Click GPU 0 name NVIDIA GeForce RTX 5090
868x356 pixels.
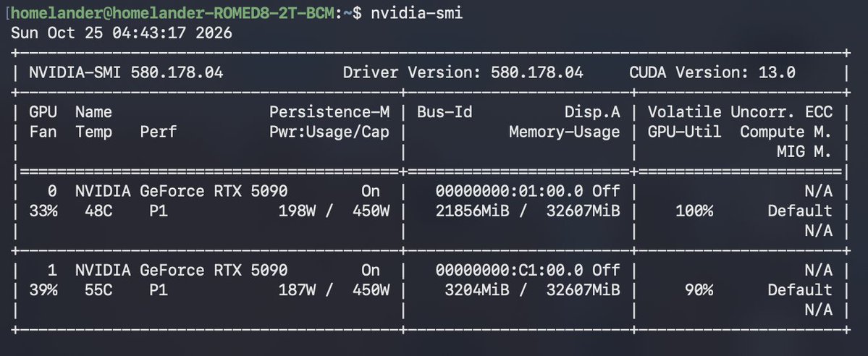tap(182, 191)
